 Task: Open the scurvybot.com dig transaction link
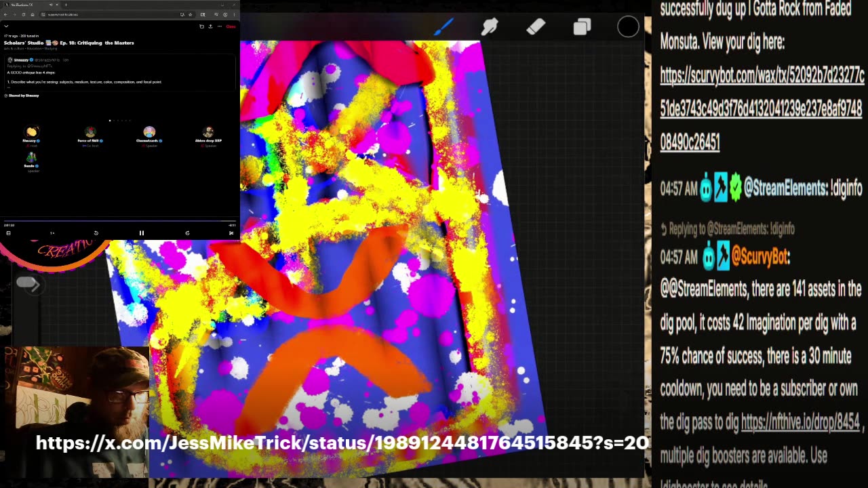coord(762,108)
